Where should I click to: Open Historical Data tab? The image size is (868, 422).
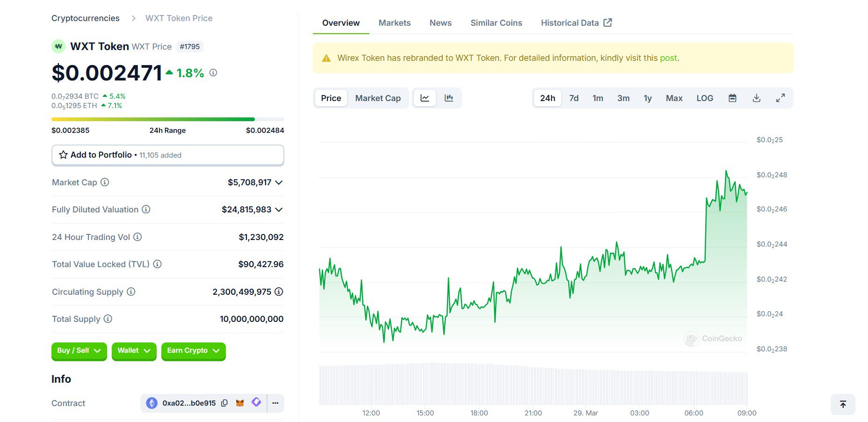pos(576,23)
